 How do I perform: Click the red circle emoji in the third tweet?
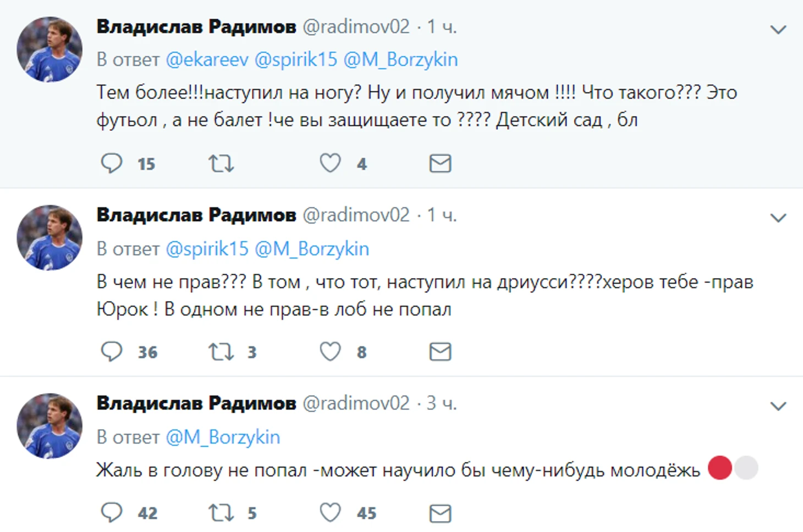tap(719, 468)
